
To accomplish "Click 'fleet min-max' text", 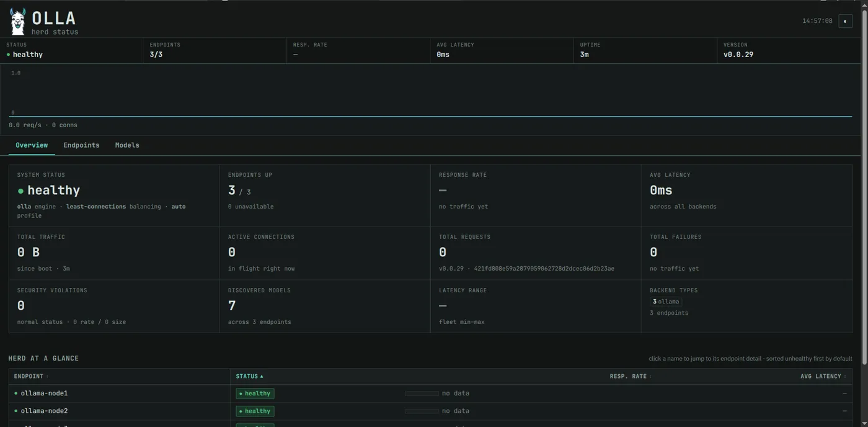I will click(x=462, y=322).
